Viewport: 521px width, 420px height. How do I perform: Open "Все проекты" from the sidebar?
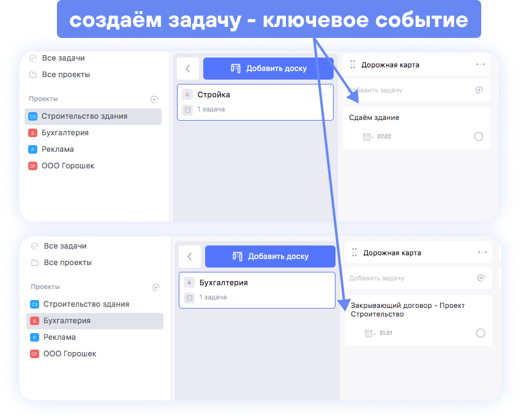tap(64, 75)
